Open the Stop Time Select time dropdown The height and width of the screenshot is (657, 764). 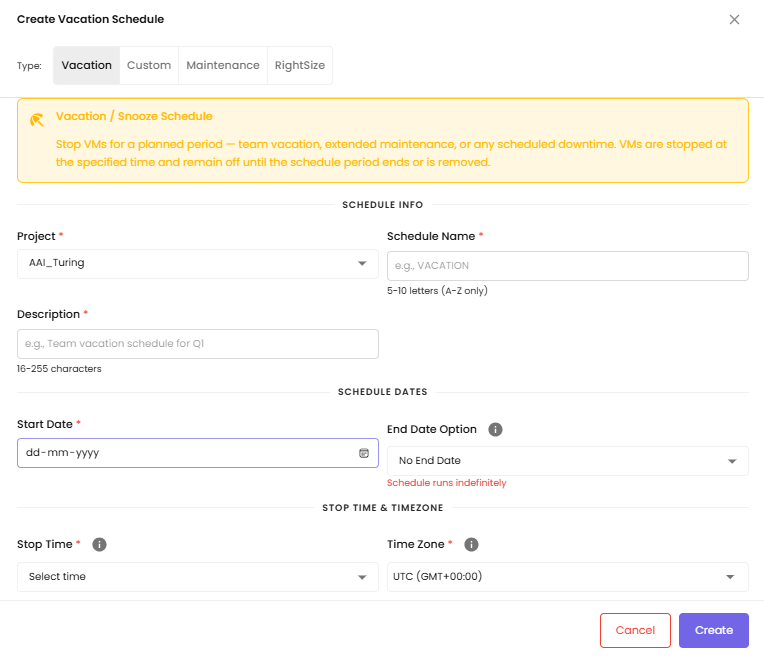(198, 577)
